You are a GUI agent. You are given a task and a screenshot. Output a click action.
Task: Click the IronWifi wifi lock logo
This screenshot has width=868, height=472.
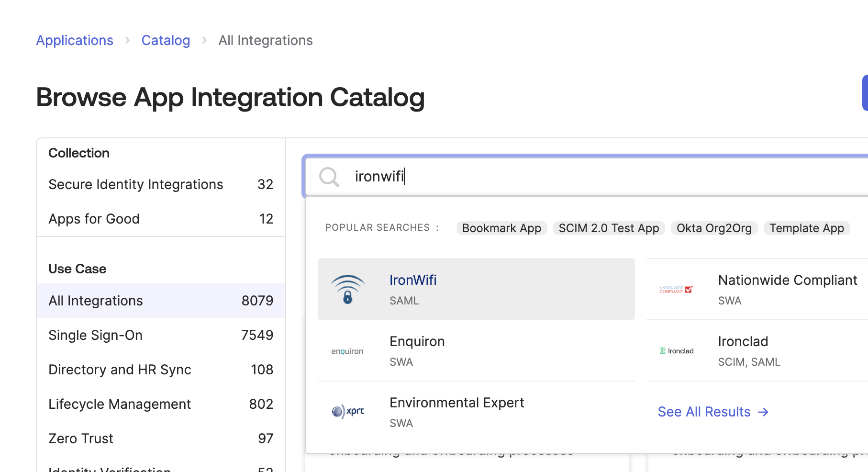tap(348, 289)
